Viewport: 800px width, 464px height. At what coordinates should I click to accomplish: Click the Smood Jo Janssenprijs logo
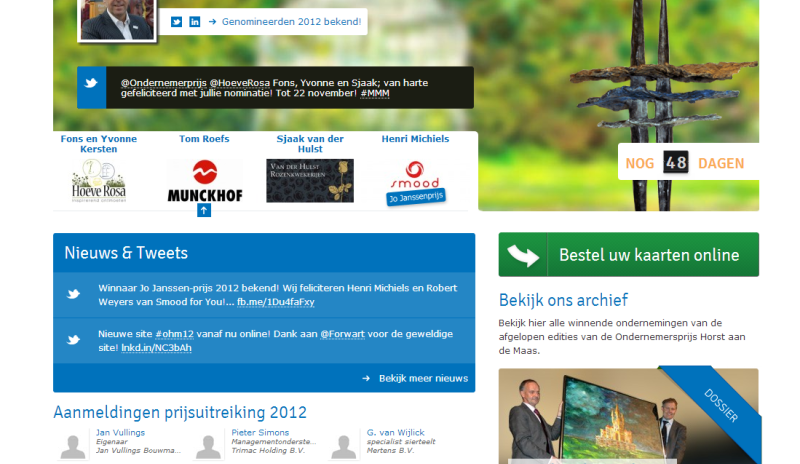point(415,181)
